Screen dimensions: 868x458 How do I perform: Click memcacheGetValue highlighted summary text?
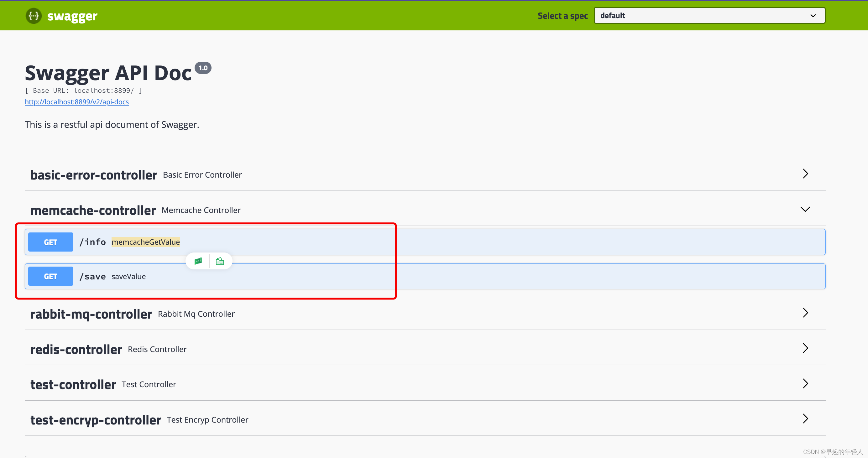pyautogui.click(x=146, y=242)
